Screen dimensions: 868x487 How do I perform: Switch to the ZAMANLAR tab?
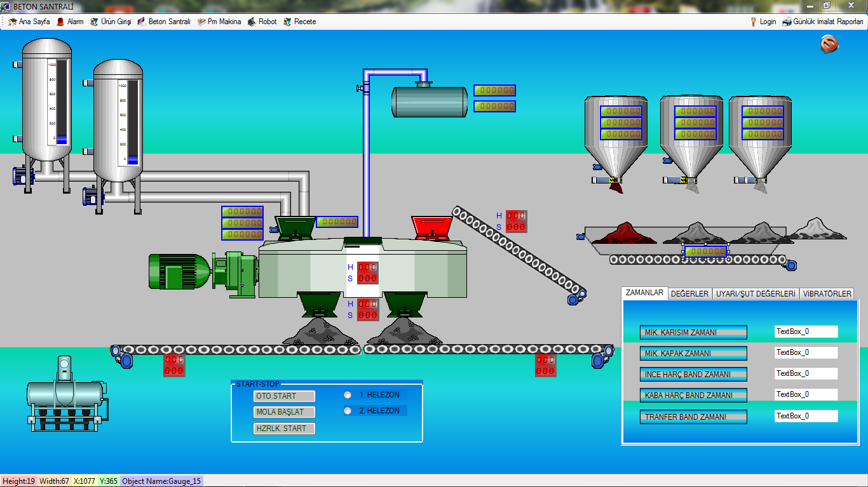tap(644, 293)
